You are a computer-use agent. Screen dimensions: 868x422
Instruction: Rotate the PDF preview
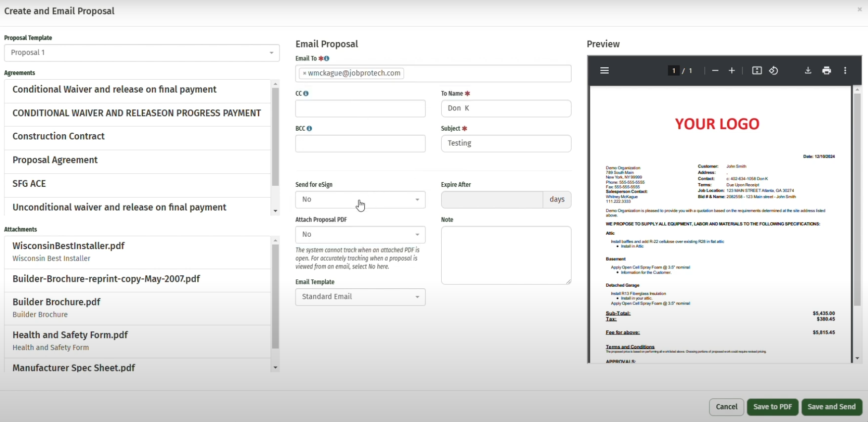(x=774, y=71)
